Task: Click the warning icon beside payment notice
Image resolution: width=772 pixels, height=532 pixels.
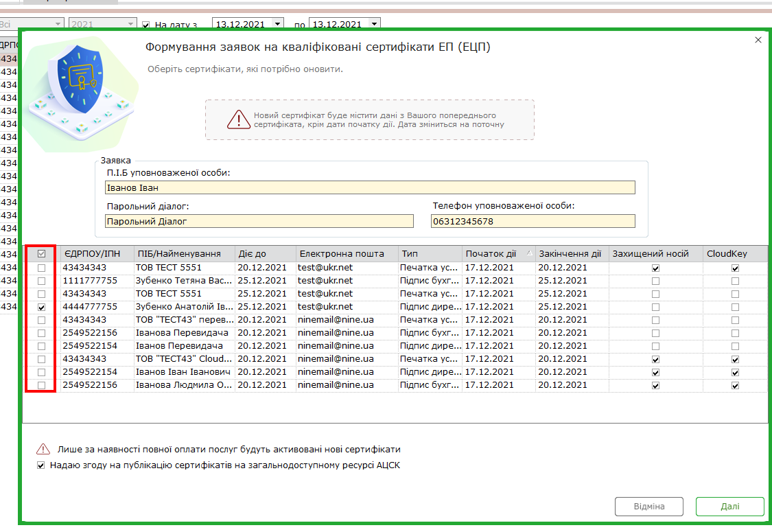Action: click(43, 449)
